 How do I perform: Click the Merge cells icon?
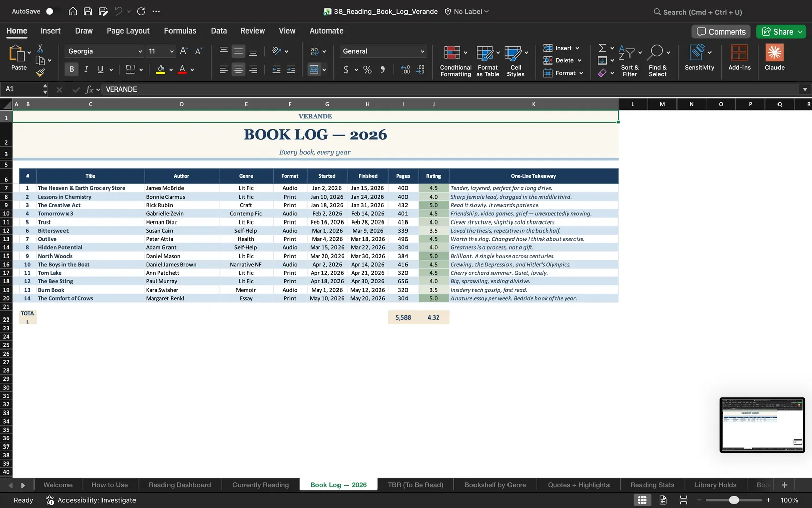314,69
